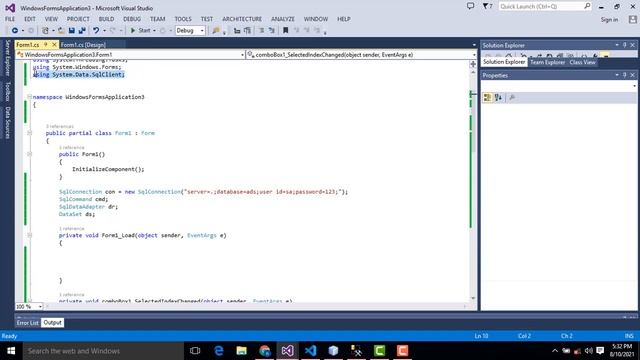Image resolution: width=640 pixels, height=360 pixels.
Task: Click the decrease indent toolbar icon
Action: point(237,31)
